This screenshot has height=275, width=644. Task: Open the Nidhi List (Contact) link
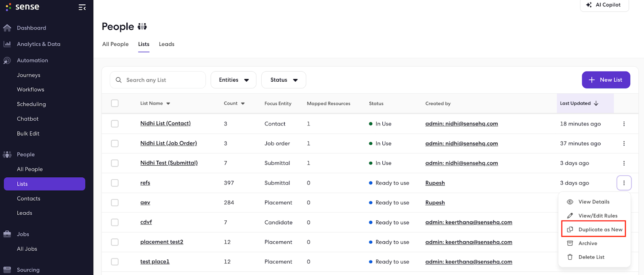coord(165,123)
